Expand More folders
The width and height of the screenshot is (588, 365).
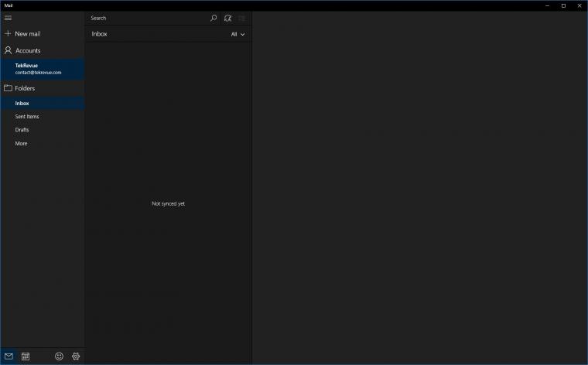[x=21, y=143]
